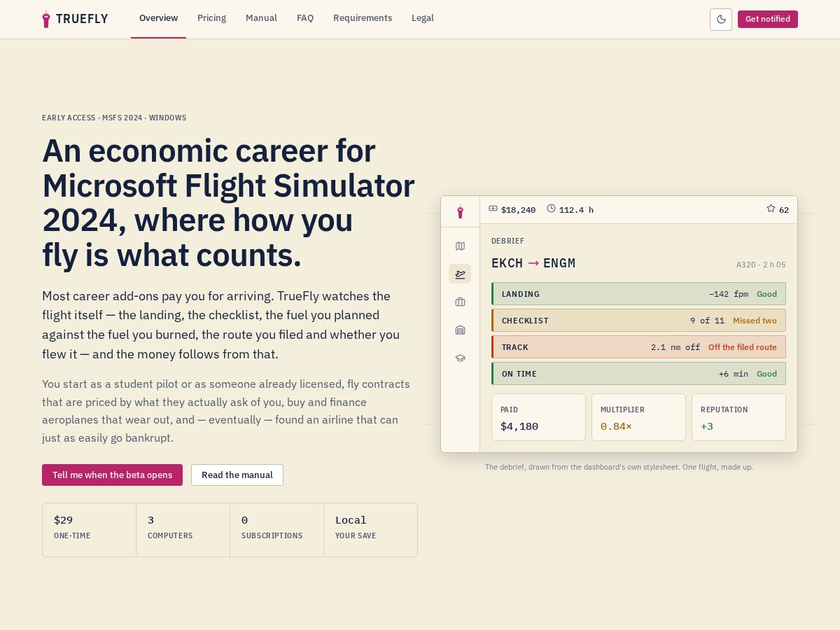Click the ENGM destination code
Viewport: 840px width, 630px height.
(559, 263)
